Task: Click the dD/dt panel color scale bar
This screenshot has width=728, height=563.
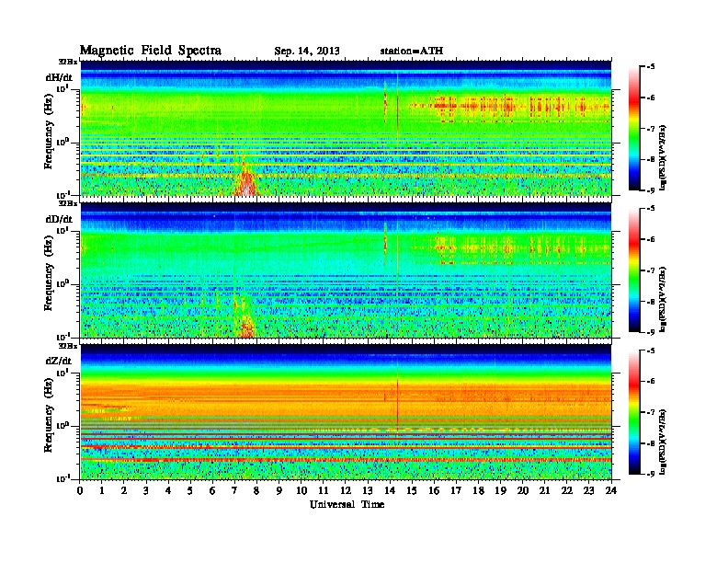Action: pyautogui.click(x=634, y=270)
